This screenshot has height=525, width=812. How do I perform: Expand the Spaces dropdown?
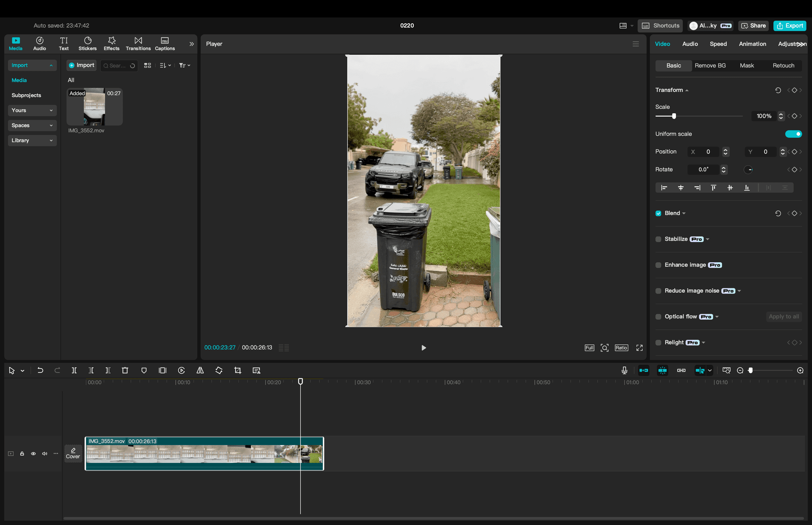(32, 125)
